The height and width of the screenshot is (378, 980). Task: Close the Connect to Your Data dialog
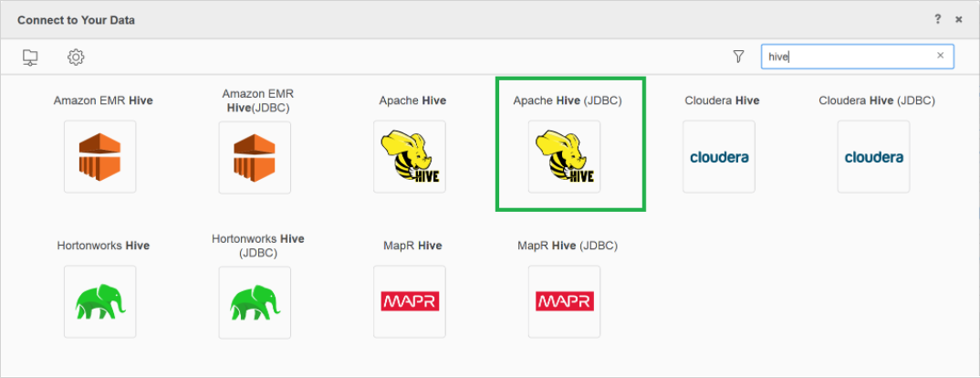click(x=959, y=20)
